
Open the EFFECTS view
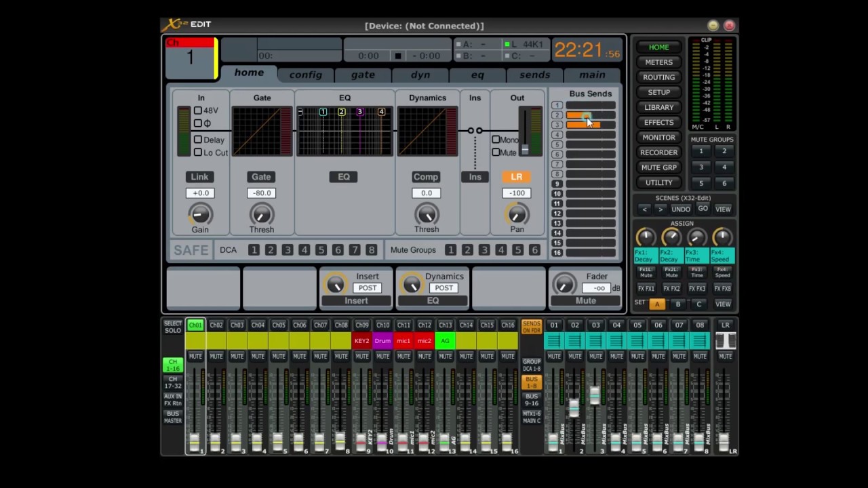[658, 123]
